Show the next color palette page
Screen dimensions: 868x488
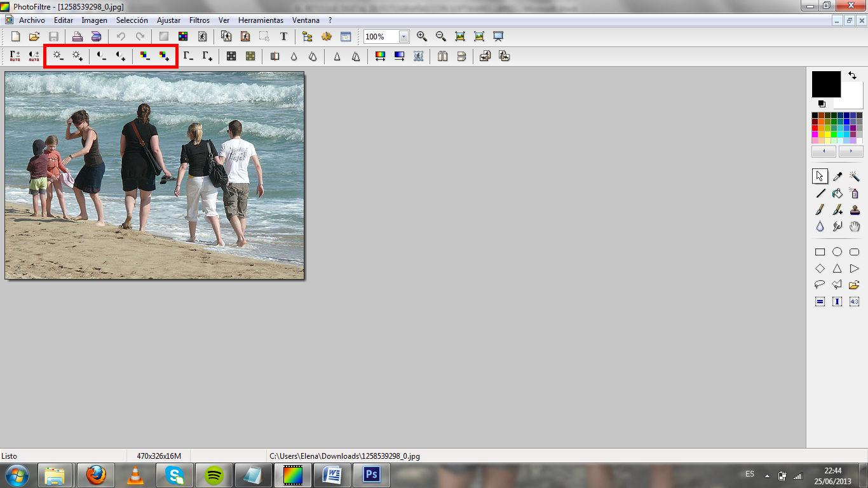(x=851, y=152)
